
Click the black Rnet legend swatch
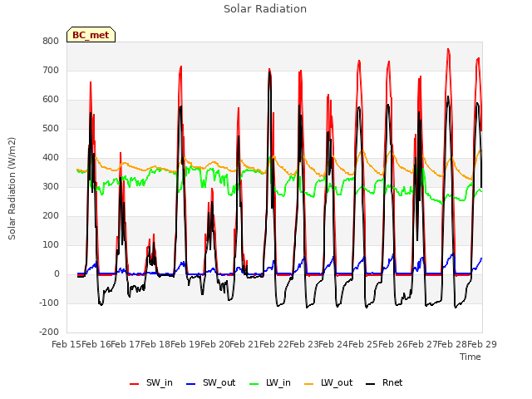point(371,384)
